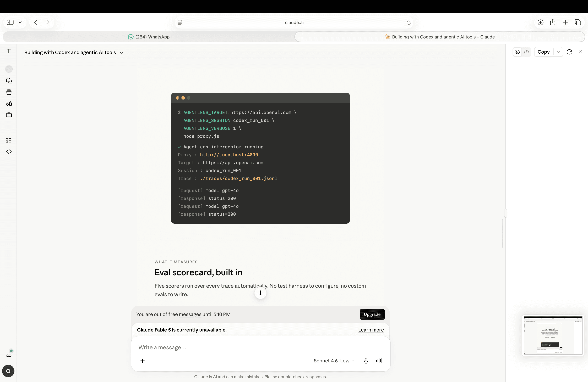Open the screenshot thumbnail preview
This screenshot has width=588, height=382.
click(x=553, y=335)
